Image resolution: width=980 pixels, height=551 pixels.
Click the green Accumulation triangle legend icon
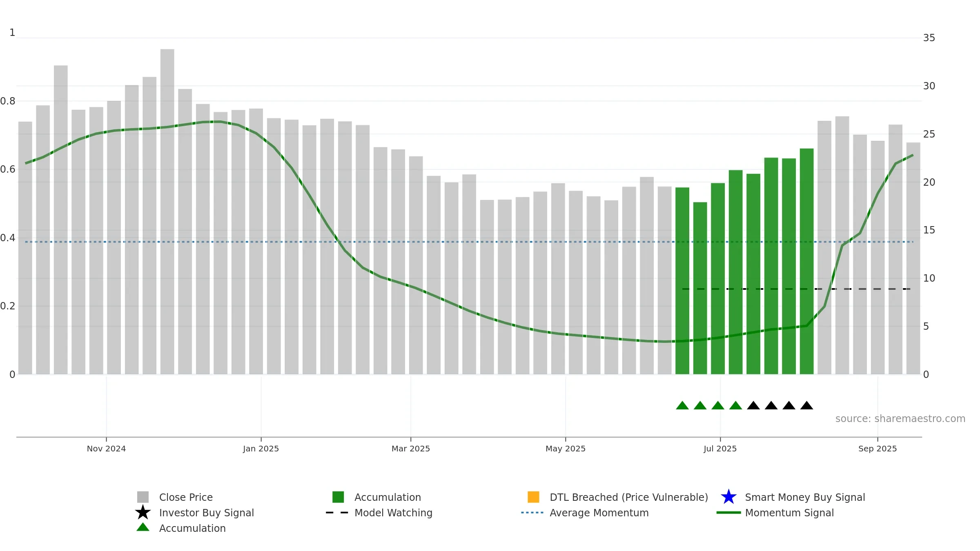pyautogui.click(x=143, y=528)
